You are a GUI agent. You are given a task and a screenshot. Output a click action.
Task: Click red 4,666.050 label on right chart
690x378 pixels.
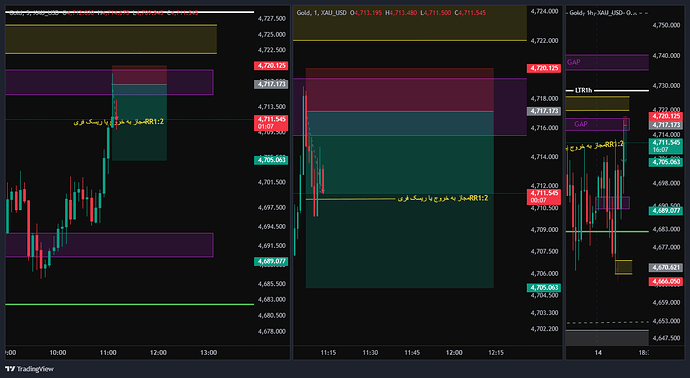coord(666,282)
